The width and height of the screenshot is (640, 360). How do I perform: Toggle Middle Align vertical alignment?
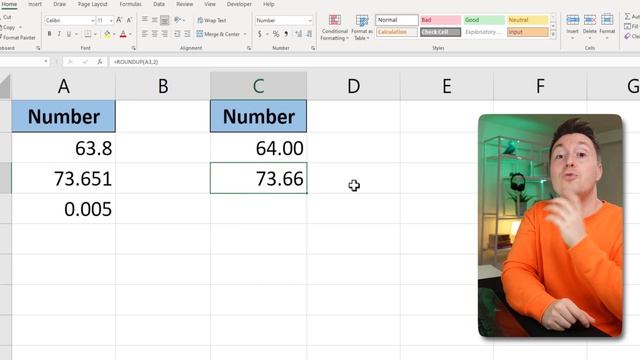pyautogui.click(x=155, y=20)
